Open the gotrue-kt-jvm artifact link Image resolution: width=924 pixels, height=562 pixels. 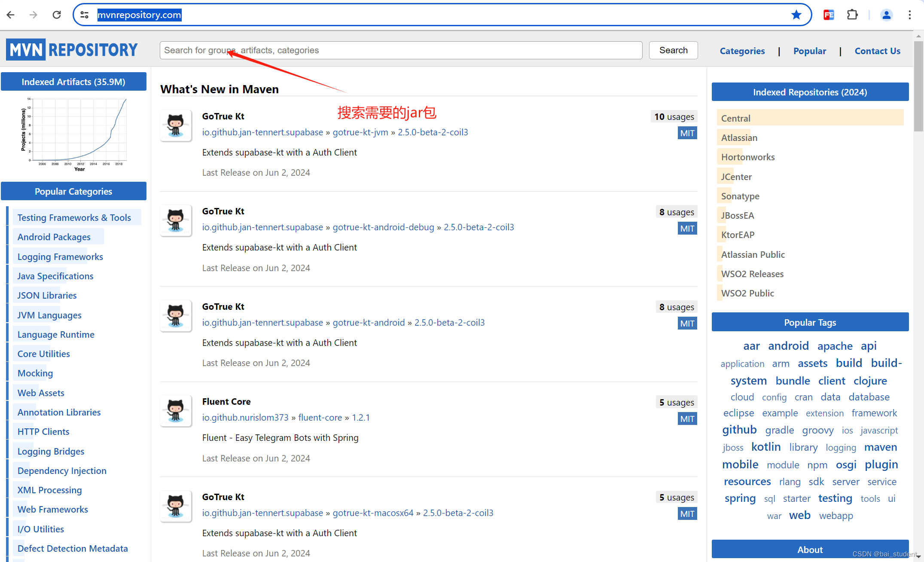click(x=360, y=132)
